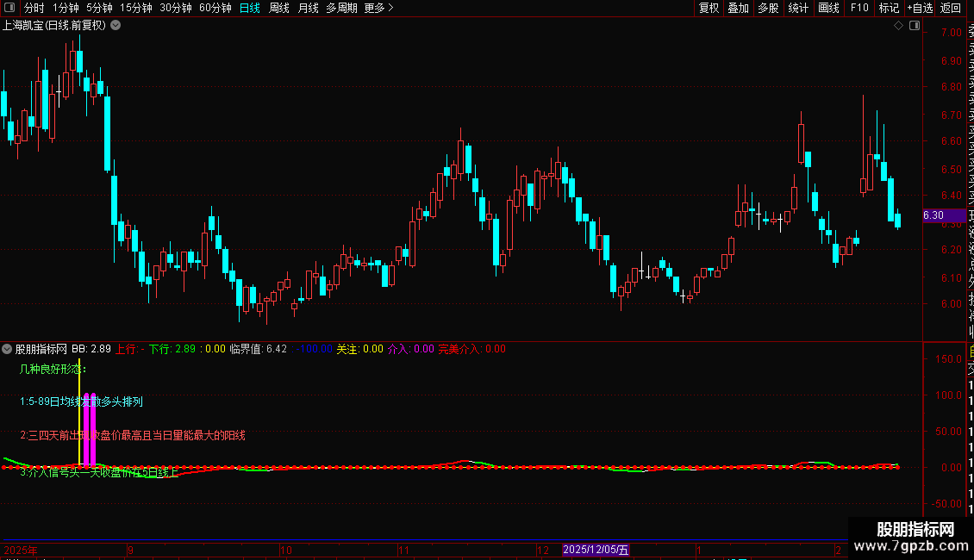Click the 介入: 0.00 label
This screenshot has height=560, width=974.
(410, 349)
